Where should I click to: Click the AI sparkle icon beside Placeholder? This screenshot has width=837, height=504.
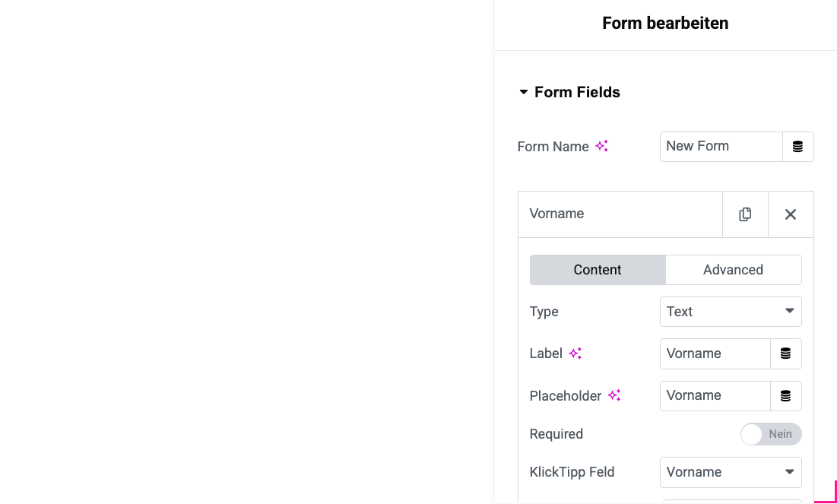coord(614,395)
